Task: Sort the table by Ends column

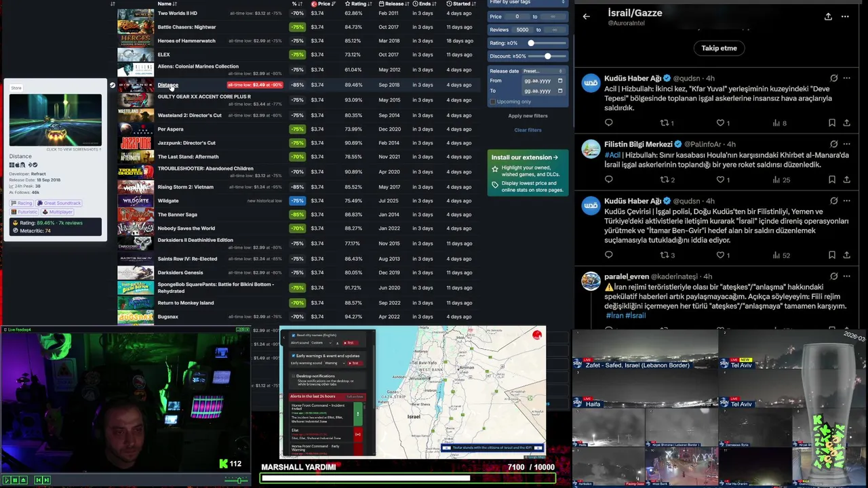Action: [425, 4]
